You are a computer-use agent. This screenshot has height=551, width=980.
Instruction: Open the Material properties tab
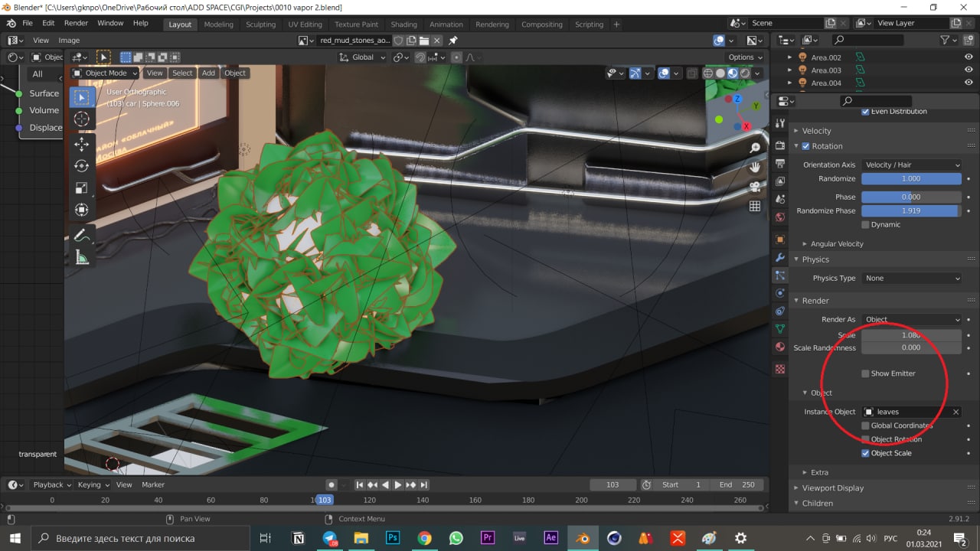tap(780, 347)
